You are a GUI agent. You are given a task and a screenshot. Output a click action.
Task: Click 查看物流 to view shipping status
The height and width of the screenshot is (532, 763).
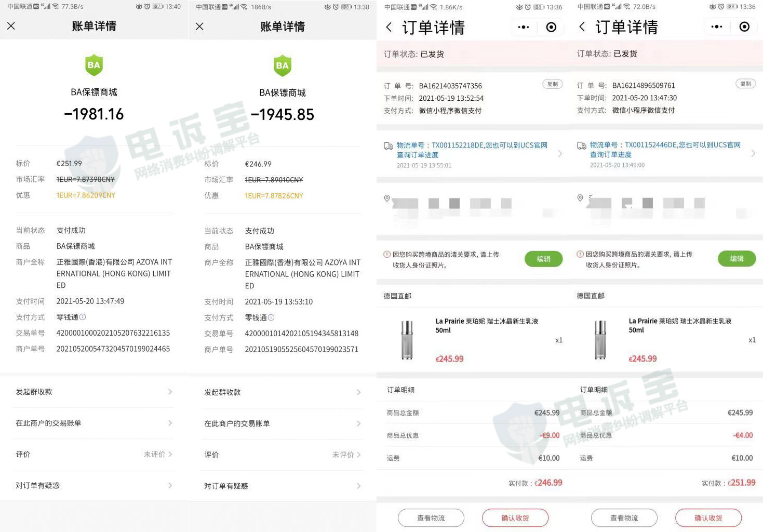(x=431, y=517)
